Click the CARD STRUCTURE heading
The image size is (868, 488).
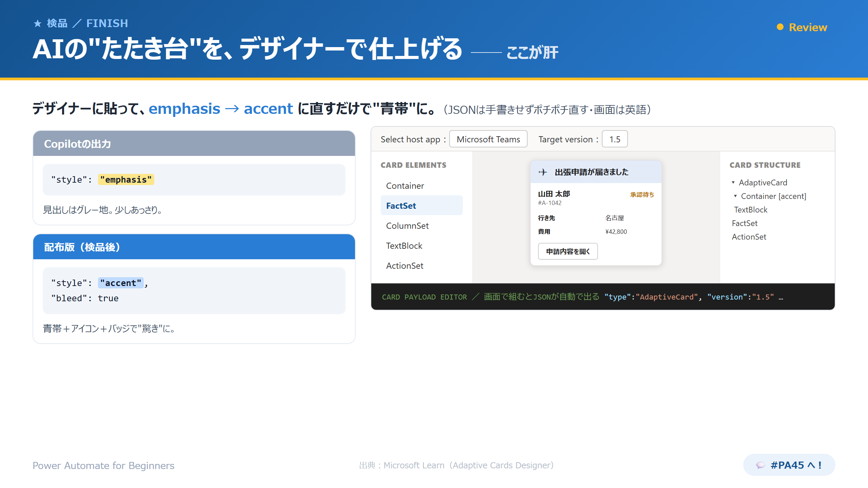point(765,165)
